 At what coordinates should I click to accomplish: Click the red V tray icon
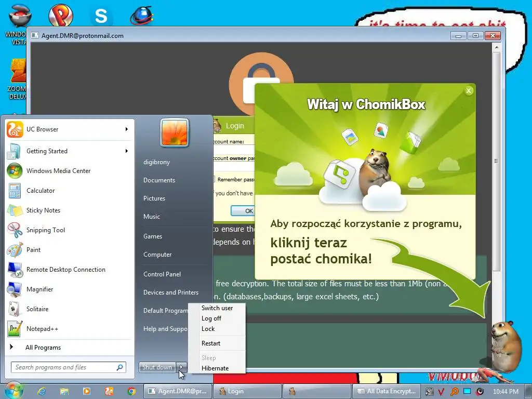(x=441, y=392)
